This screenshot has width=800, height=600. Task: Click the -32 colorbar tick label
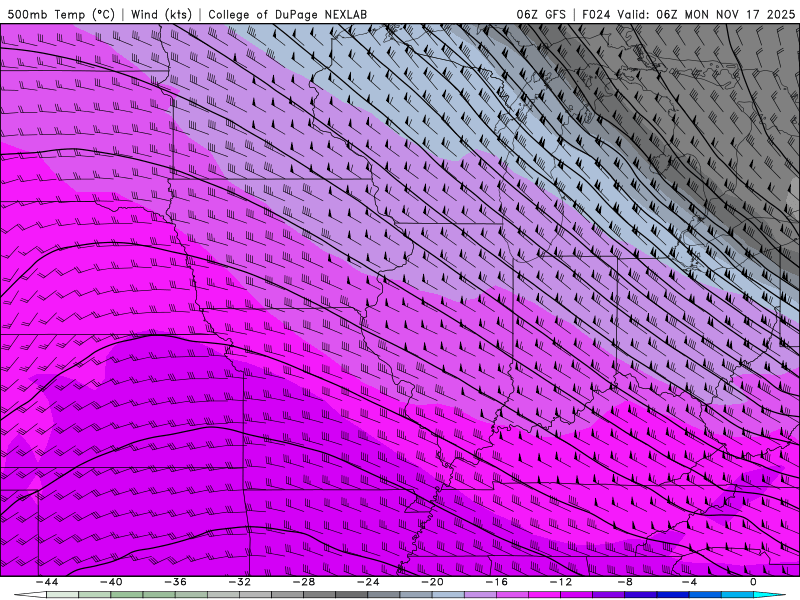240,582
